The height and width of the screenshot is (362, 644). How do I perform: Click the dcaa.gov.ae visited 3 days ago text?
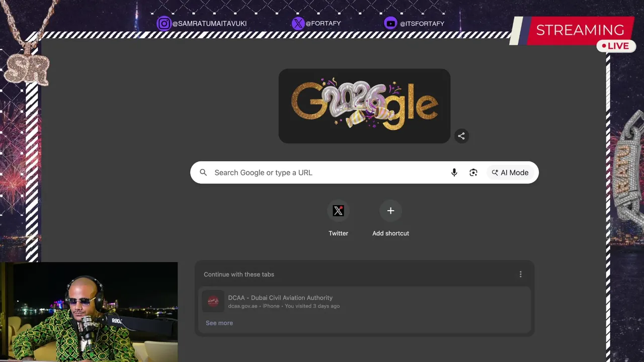coord(284,306)
